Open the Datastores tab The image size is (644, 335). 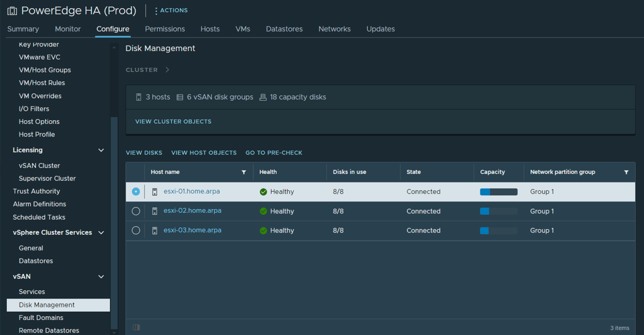pos(284,29)
